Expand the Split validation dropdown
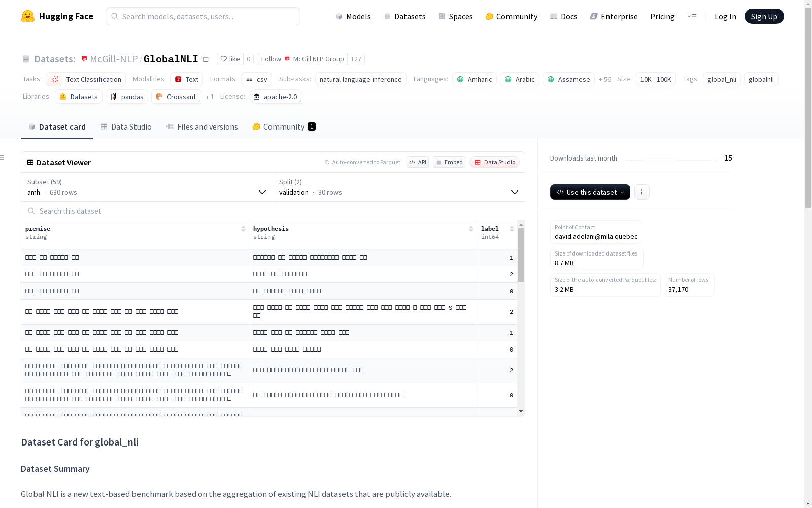Screen dimensions: 812x508 coord(399,187)
